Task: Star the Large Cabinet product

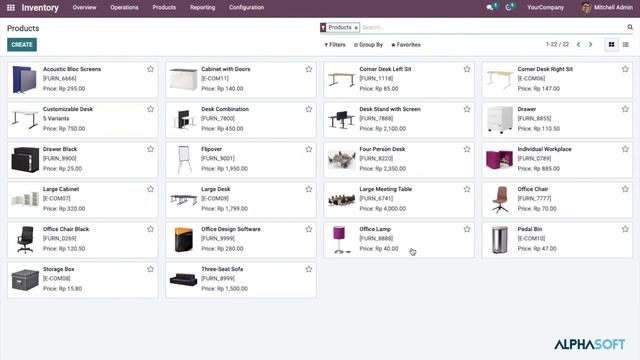Action: 151,189
